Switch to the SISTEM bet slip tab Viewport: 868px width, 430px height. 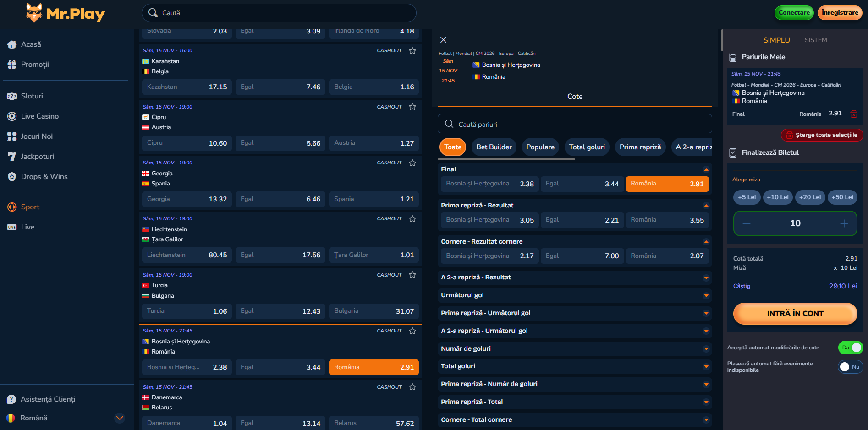[816, 40]
